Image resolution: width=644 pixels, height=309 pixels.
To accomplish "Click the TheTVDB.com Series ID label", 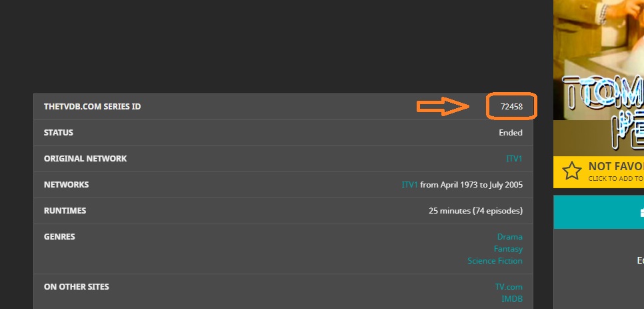I will click(92, 107).
